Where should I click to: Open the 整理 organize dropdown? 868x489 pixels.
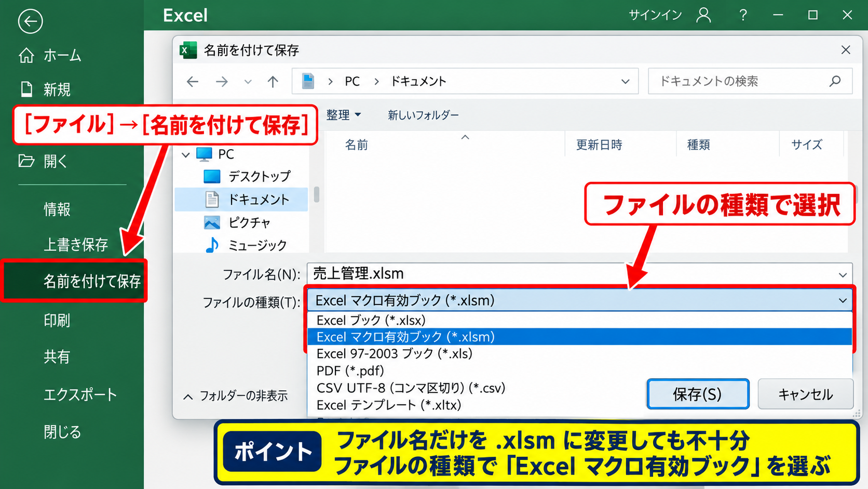click(344, 115)
